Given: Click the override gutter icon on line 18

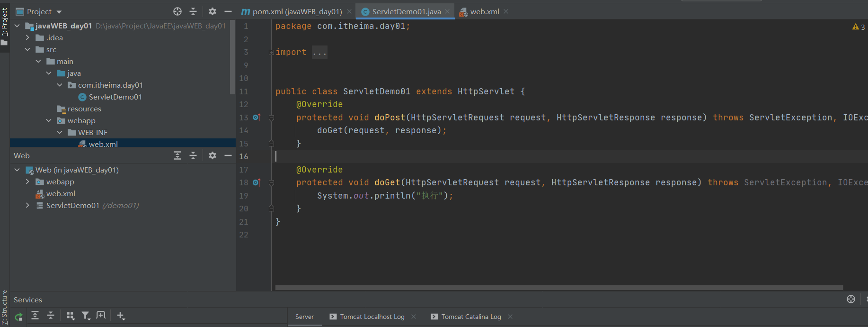Looking at the screenshot, I should pos(257,182).
